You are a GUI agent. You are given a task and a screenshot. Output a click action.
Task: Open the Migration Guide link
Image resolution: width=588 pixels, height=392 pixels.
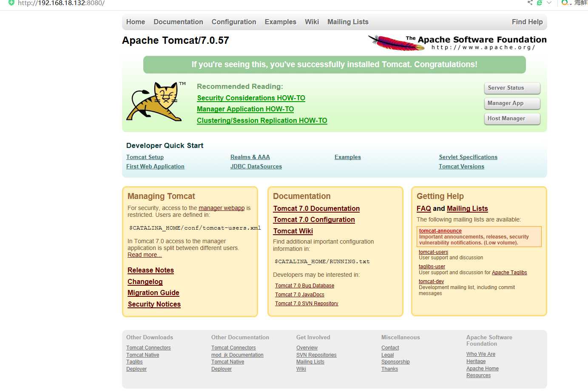click(153, 293)
